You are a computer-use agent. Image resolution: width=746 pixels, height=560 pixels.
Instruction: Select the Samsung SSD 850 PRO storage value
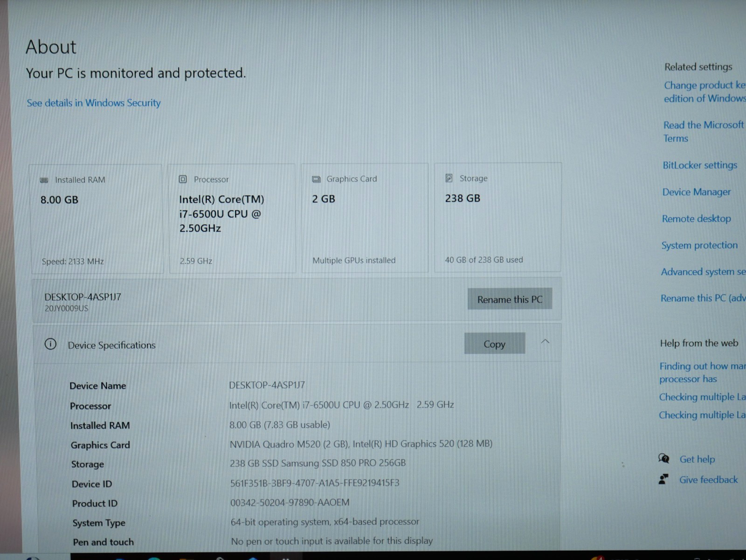pyautogui.click(x=318, y=463)
